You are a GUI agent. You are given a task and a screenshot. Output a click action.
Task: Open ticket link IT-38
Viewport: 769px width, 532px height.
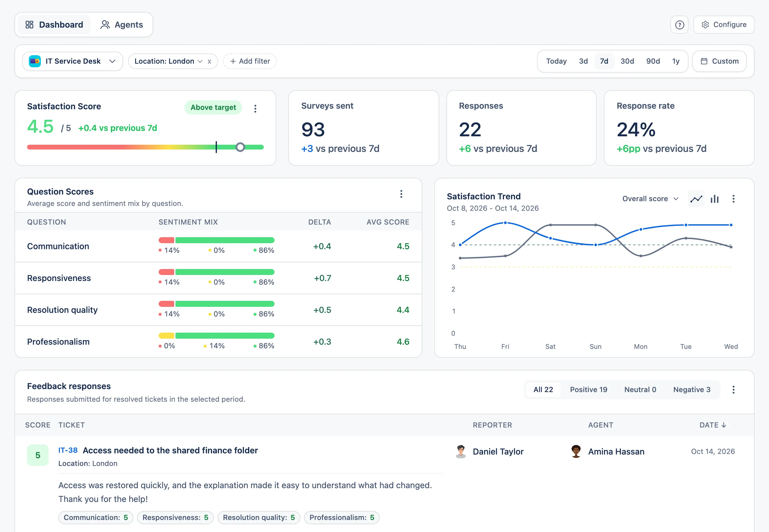[68, 450]
